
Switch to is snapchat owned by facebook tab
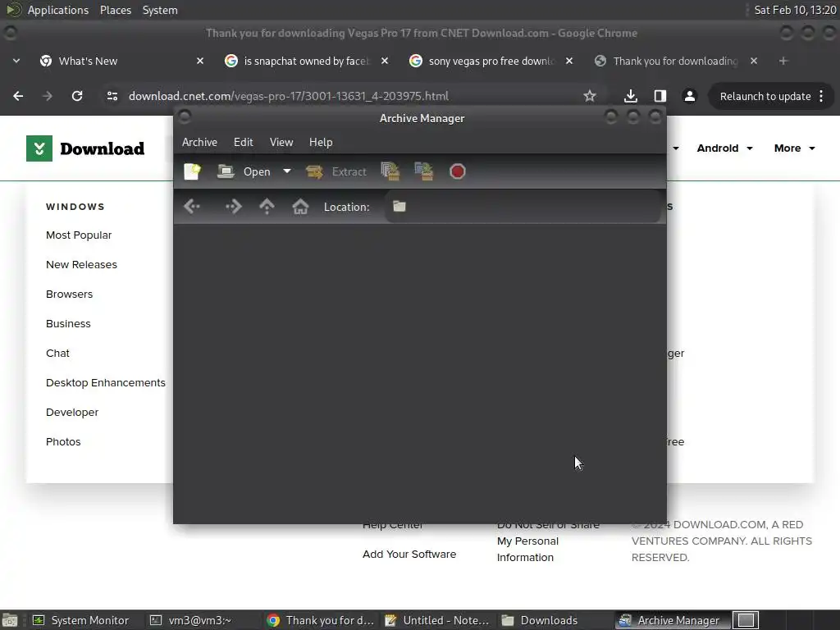[x=307, y=61]
